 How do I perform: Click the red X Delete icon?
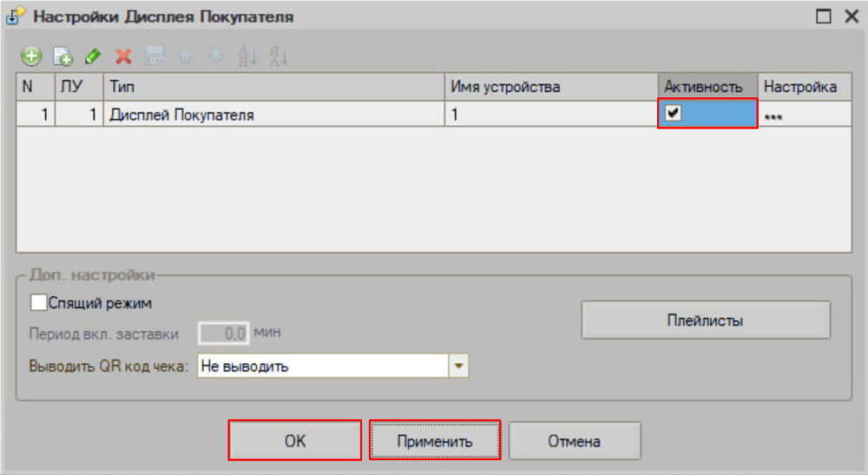(124, 57)
